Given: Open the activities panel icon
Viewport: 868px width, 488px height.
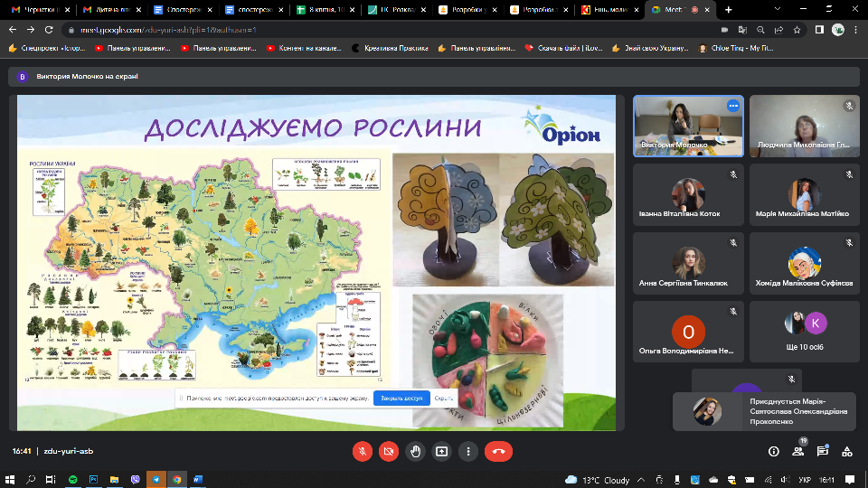Looking at the screenshot, I should tap(847, 451).
